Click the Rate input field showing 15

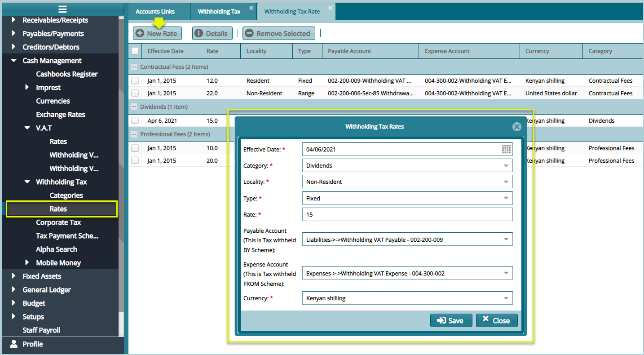tap(407, 214)
